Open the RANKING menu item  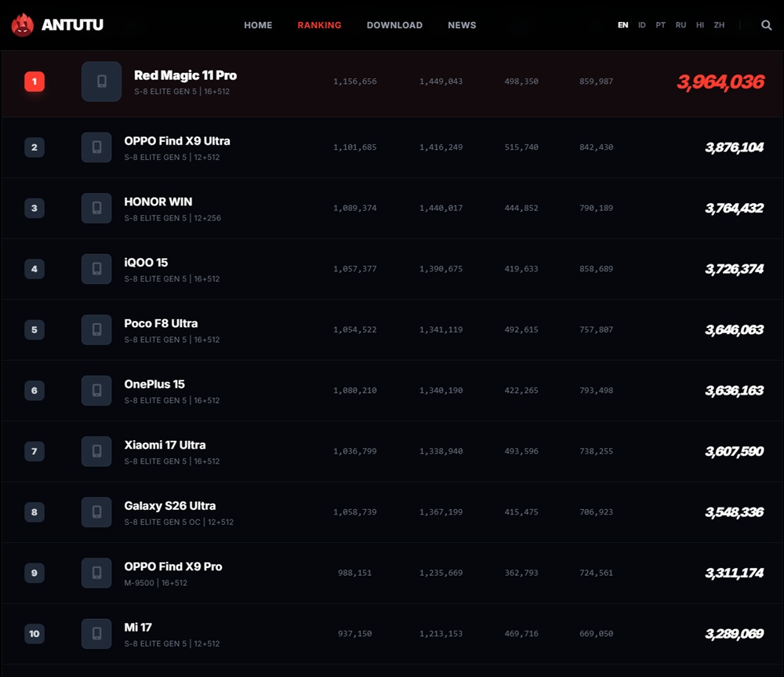tap(320, 25)
